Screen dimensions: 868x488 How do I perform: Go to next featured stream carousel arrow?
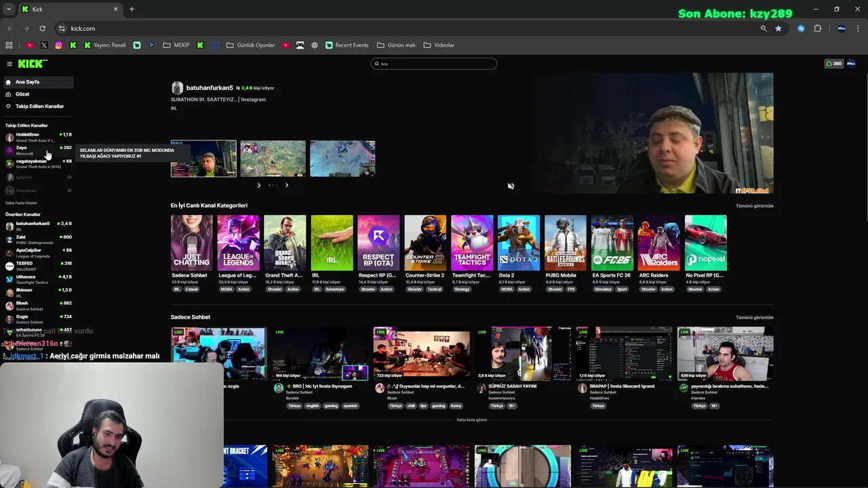(x=286, y=185)
